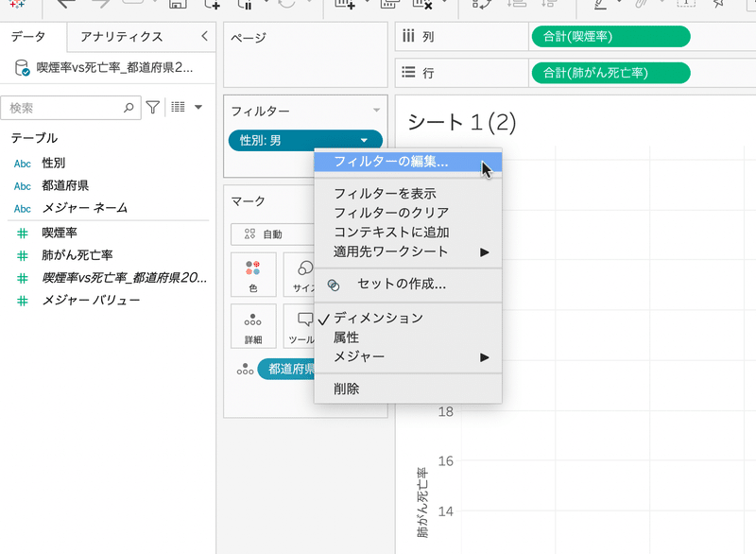Select the メジャー ネーム field
This screenshot has width=756, height=554.
[85, 208]
